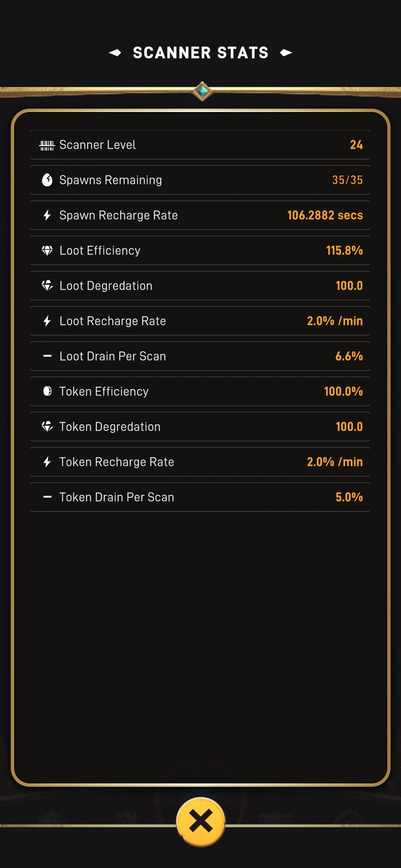Click the minus icon for Loot Drain Per Scan
The height and width of the screenshot is (868, 401).
(47, 356)
